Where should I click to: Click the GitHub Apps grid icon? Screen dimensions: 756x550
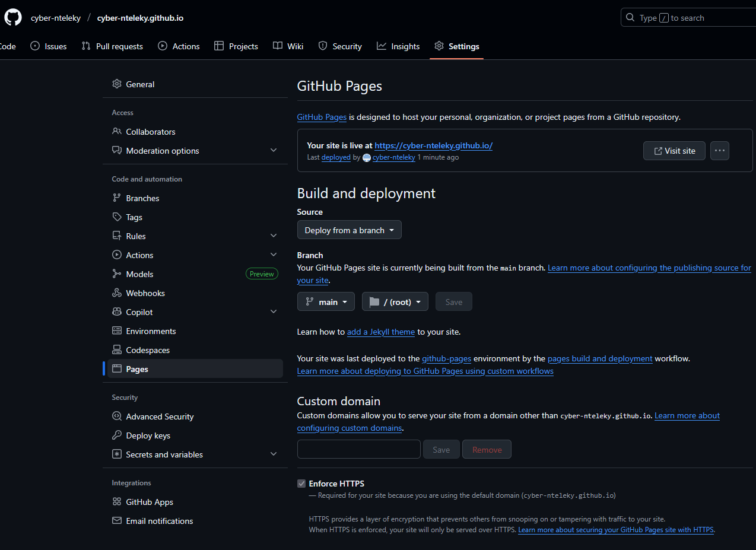117,502
